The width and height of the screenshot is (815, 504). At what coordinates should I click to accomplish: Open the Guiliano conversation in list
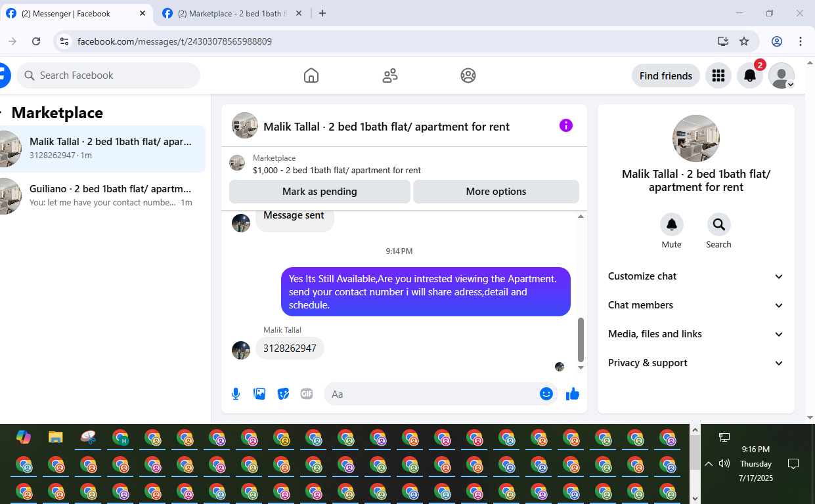102,196
